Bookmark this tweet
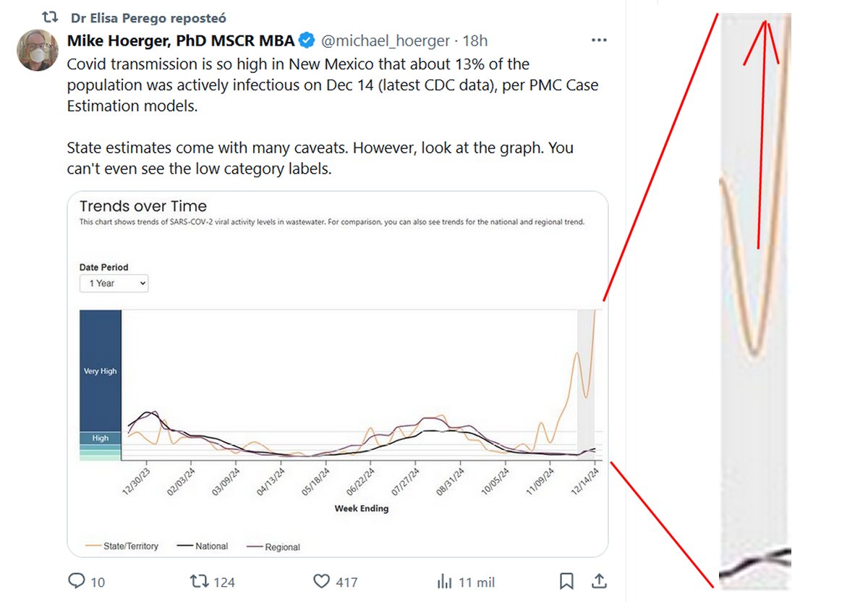This screenshot has height=602, width=868. (x=566, y=581)
